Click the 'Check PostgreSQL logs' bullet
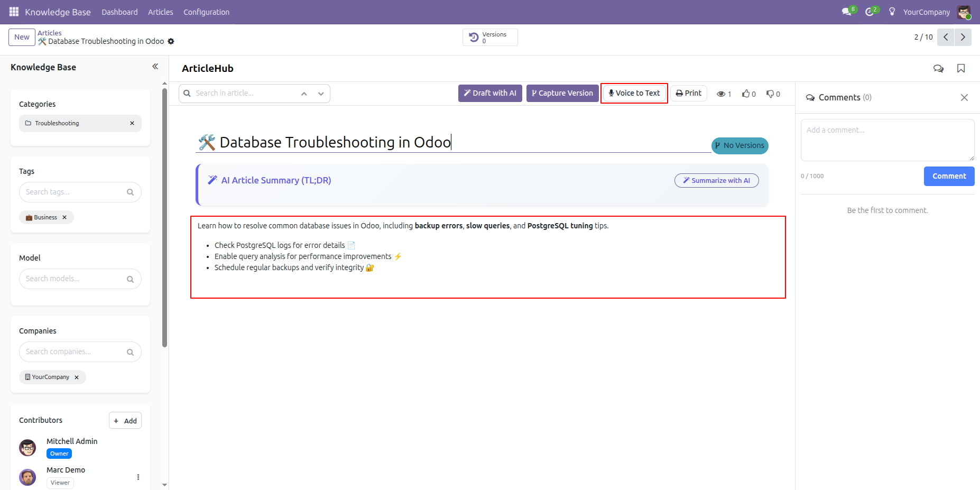980x490 pixels. [285, 245]
